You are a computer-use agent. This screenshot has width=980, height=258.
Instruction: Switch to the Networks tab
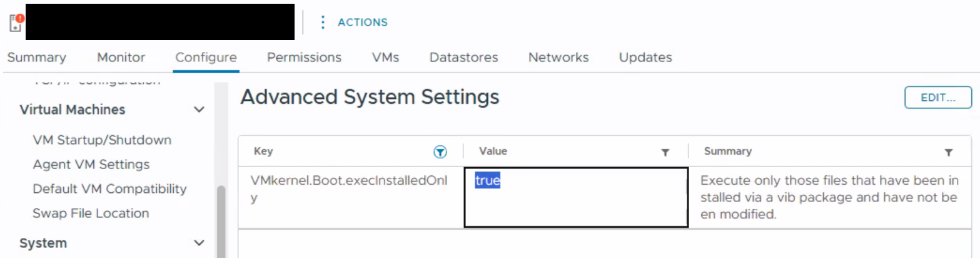(558, 58)
